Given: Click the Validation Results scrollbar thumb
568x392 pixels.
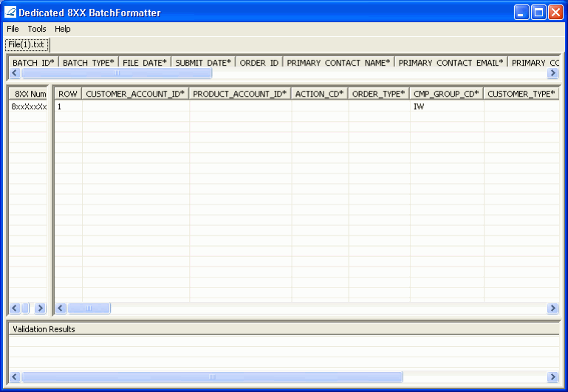Looking at the screenshot, I should [212, 376].
